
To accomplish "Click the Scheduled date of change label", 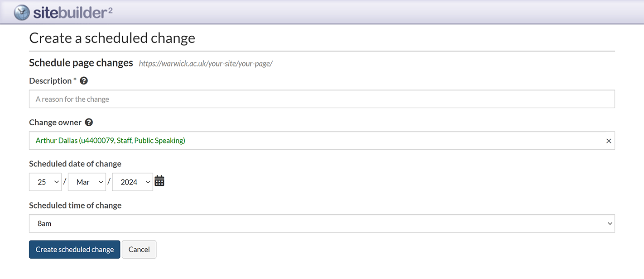I will click(75, 164).
